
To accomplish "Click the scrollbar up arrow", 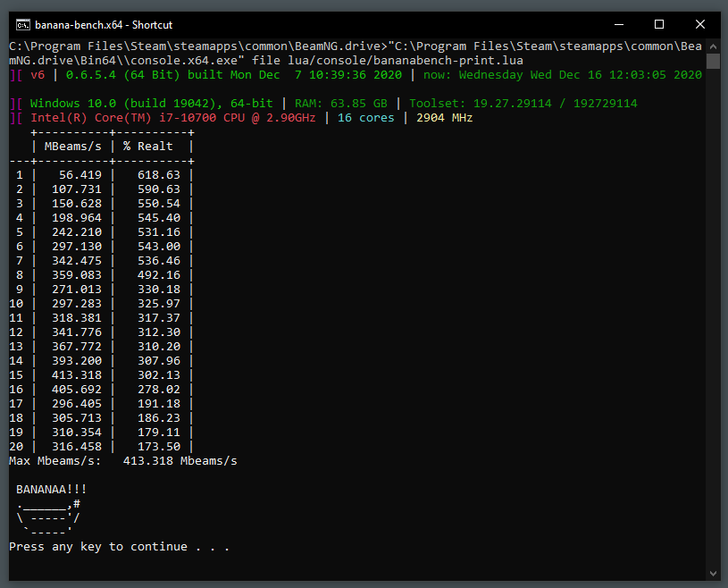I will [x=713, y=46].
